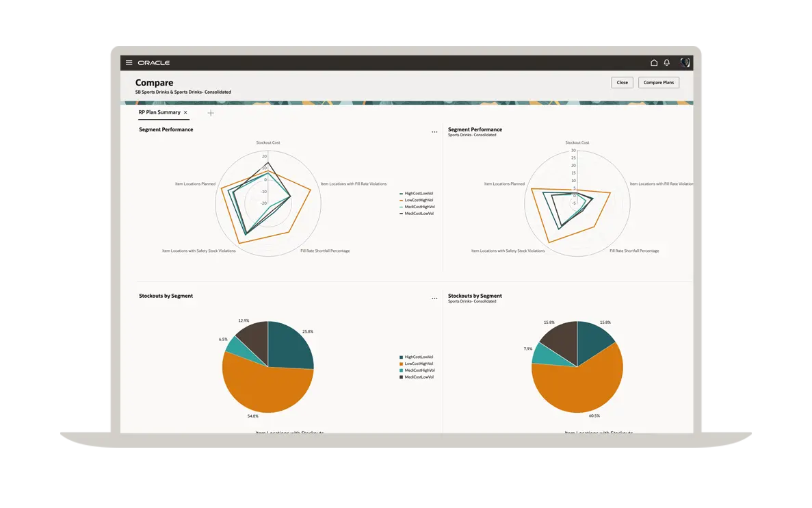
Task: Add a new tab with plus icon
Action: (211, 113)
